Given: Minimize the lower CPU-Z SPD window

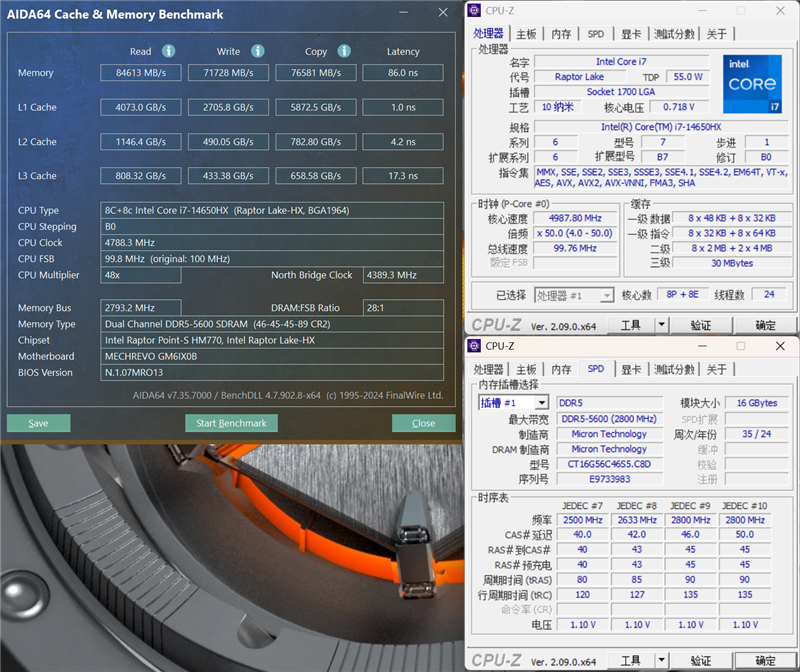Looking at the screenshot, I should click(702, 346).
